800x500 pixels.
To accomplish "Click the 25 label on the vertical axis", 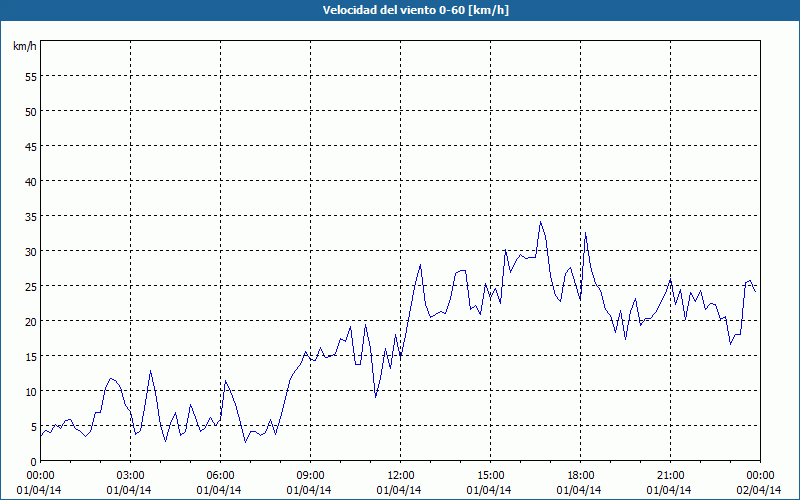I will 31,286.
